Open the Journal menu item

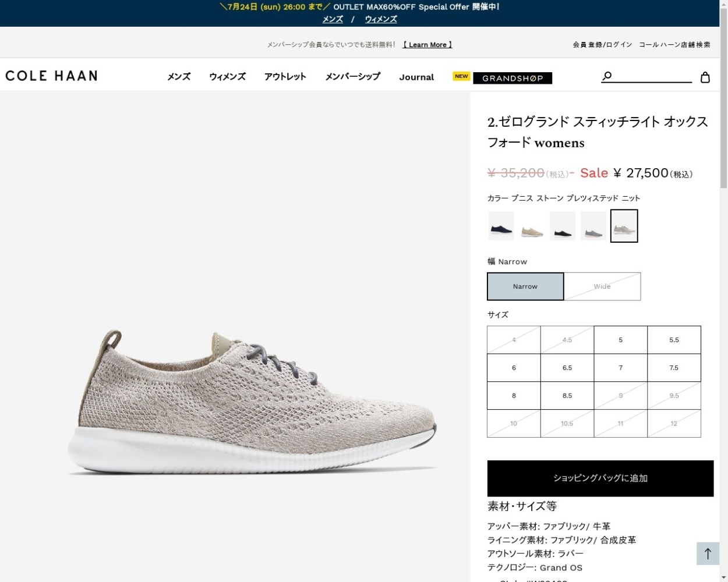(416, 77)
